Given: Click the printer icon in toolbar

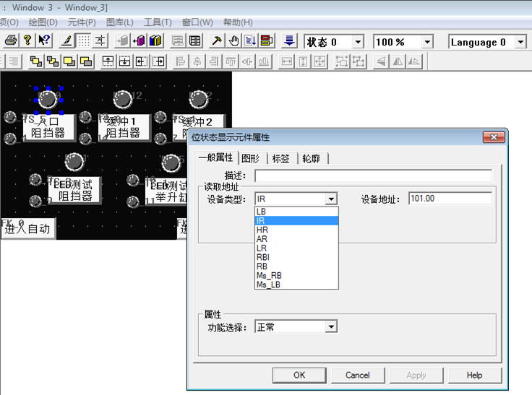Looking at the screenshot, I should pyautogui.click(x=11, y=41).
